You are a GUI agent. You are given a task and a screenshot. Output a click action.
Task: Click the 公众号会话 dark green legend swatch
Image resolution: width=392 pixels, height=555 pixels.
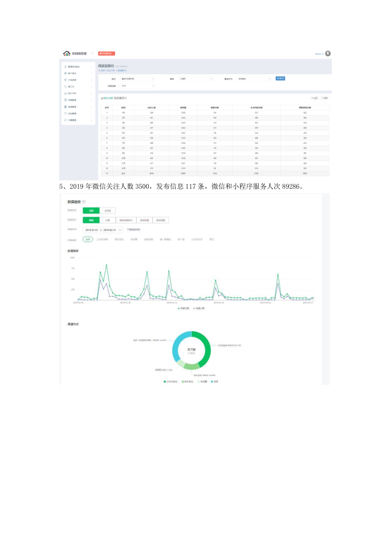[x=165, y=382]
